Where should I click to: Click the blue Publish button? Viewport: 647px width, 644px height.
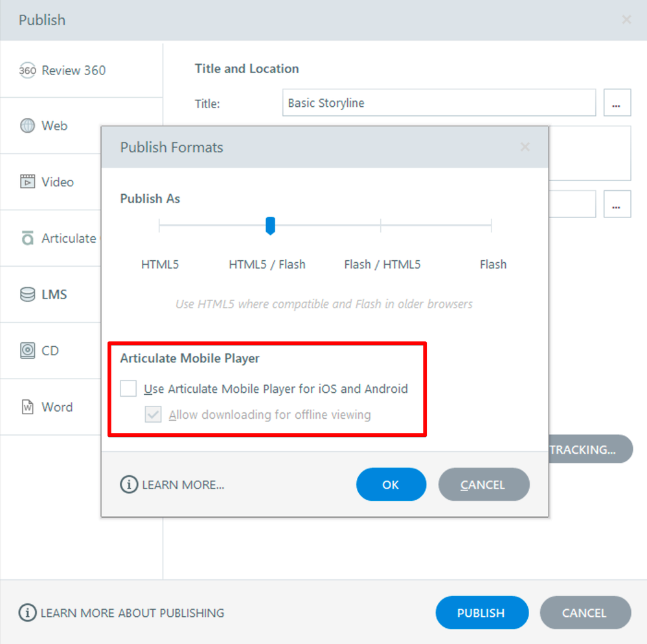[481, 612]
